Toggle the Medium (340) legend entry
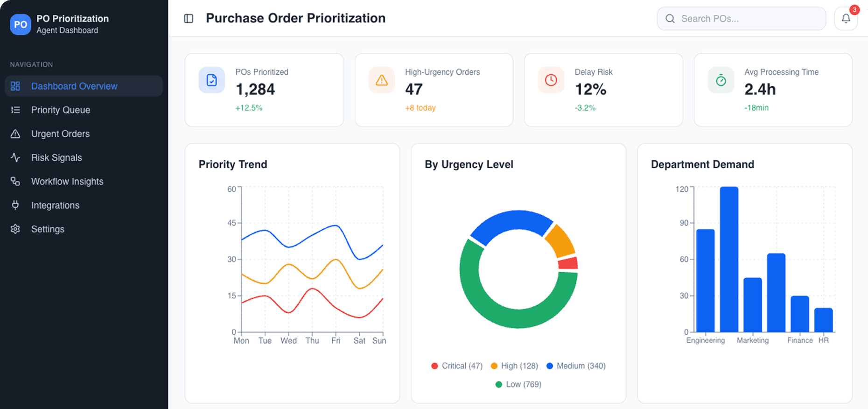This screenshot has height=409, width=868. [x=576, y=366]
